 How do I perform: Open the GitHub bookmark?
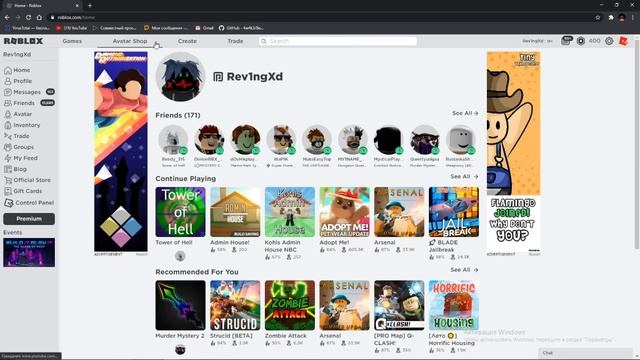[x=241, y=28]
